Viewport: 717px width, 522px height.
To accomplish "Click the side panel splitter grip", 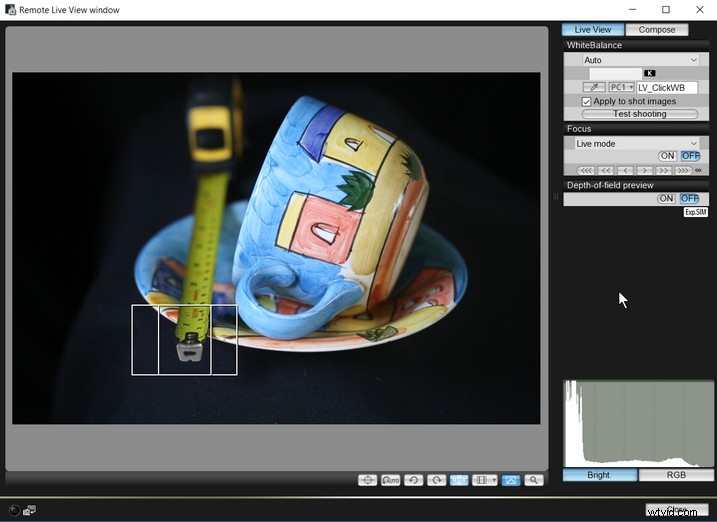I will pyautogui.click(x=556, y=197).
